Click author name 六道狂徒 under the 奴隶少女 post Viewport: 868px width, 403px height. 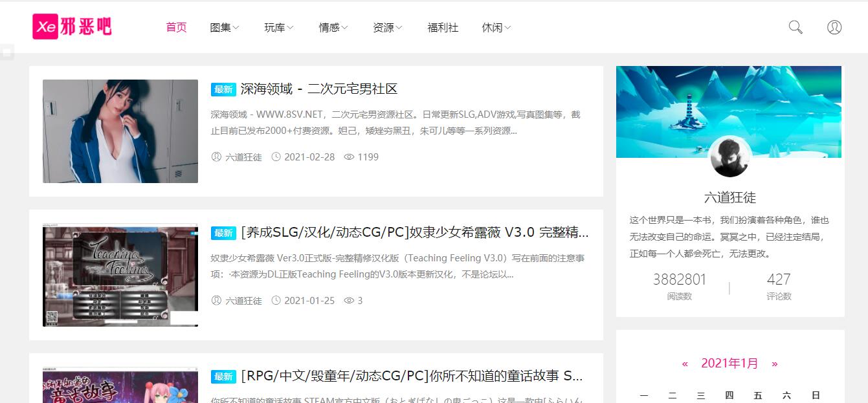pos(243,300)
